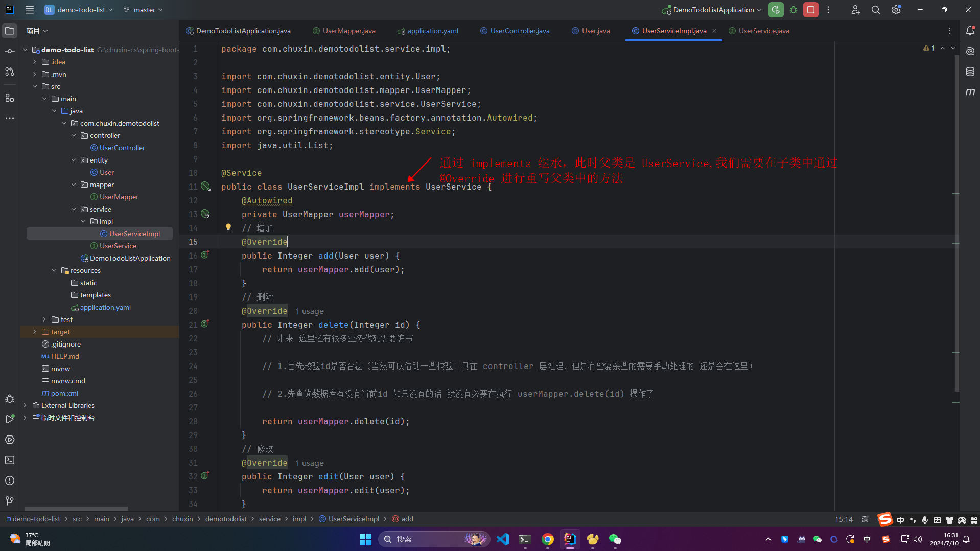Open the Notifications bell panel
Image resolution: width=980 pixels, height=551 pixels.
pyautogui.click(x=970, y=31)
